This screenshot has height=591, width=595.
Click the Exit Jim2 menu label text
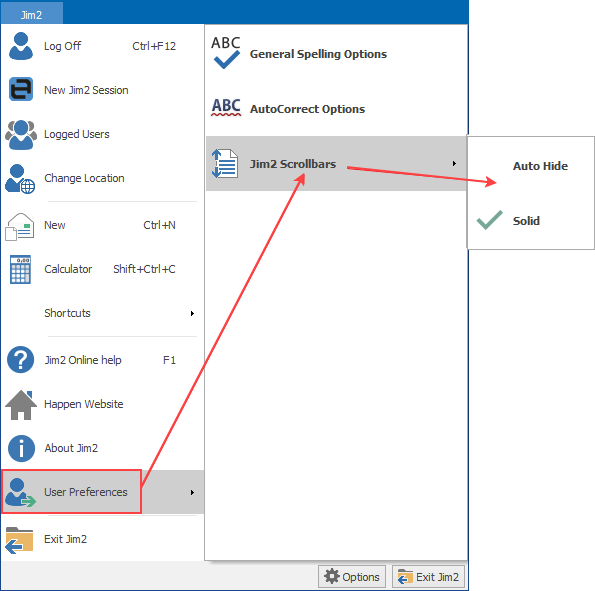point(65,539)
